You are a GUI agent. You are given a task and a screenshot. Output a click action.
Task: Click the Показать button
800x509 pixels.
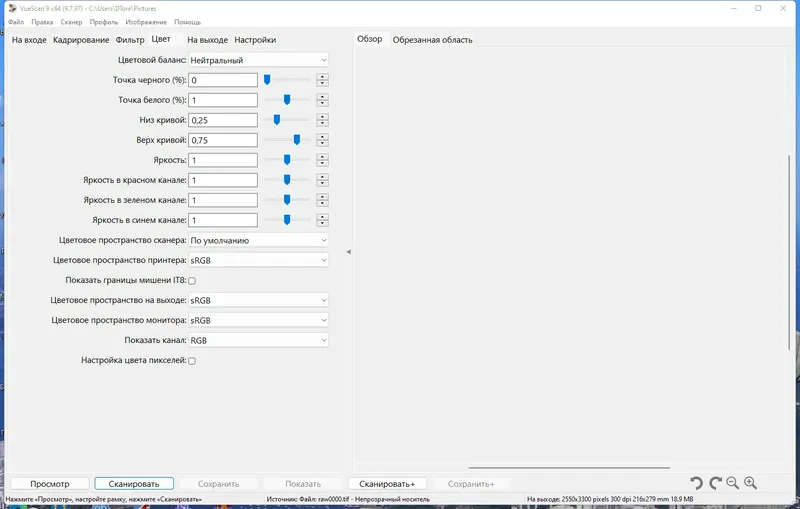[x=303, y=483]
